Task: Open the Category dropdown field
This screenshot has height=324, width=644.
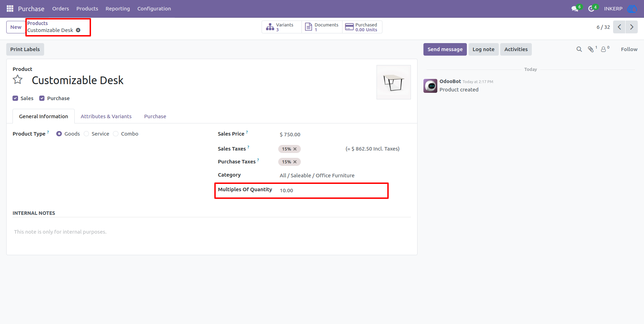Action: pyautogui.click(x=345, y=176)
